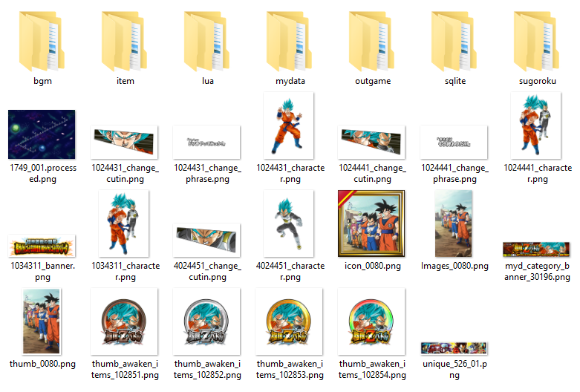Click the 'thumb_awaken_items_102851.png' file name
This screenshot has width=580, height=392.
(x=125, y=370)
